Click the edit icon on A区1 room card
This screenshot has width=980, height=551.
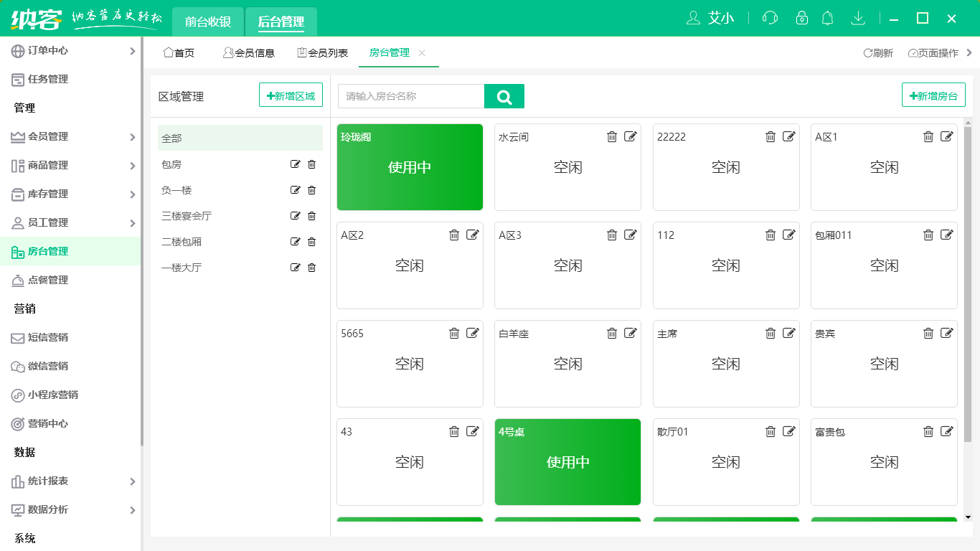point(947,137)
